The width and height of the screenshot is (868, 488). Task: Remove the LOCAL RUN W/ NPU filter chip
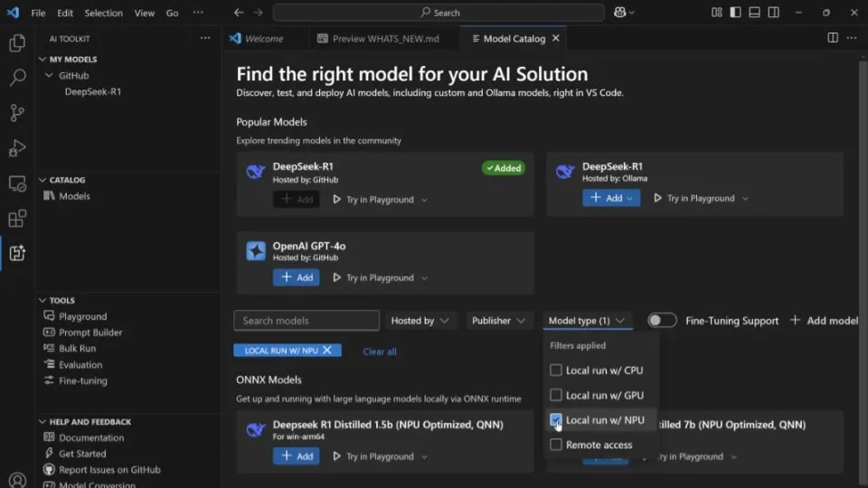click(x=327, y=351)
